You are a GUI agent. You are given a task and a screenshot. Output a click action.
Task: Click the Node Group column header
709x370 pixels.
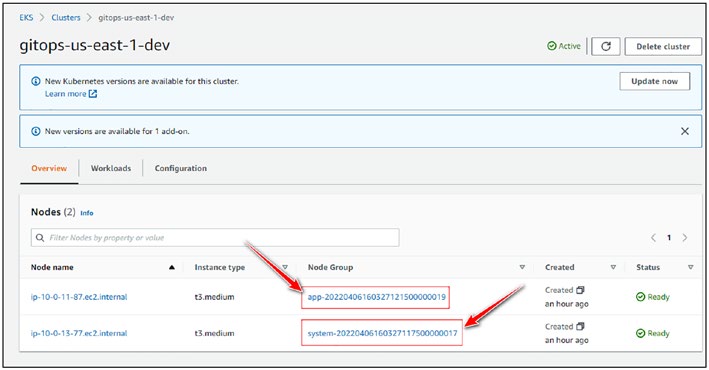tap(330, 267)
